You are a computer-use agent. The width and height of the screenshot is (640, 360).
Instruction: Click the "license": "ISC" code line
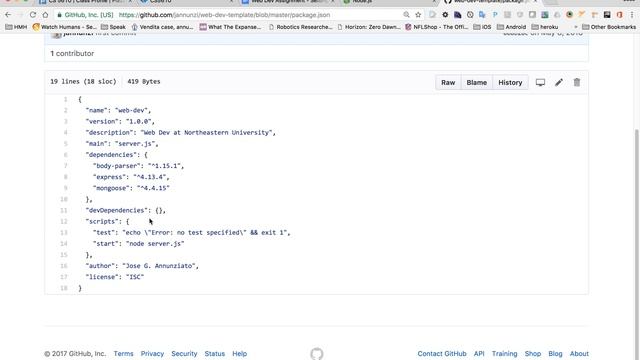pyautogui.click(x=115, y=277)
